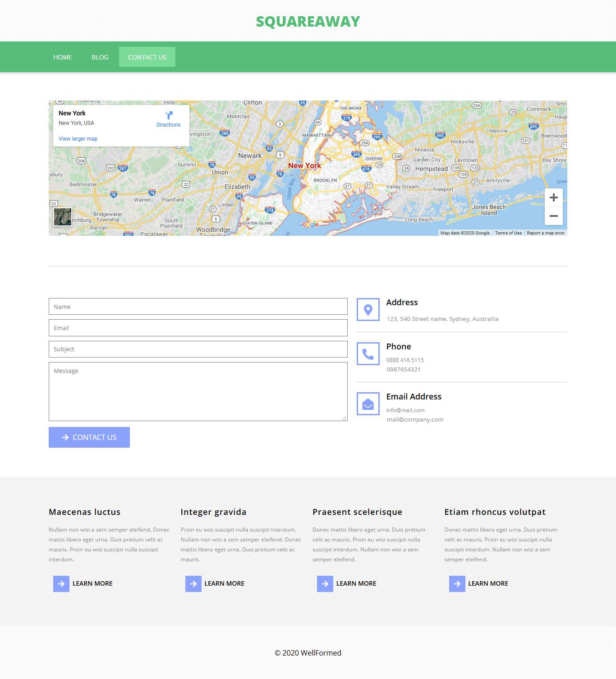616x679 pixels.
Task: Click LEARN MORE under Maecenas luctus
Action: pos(92,584)
